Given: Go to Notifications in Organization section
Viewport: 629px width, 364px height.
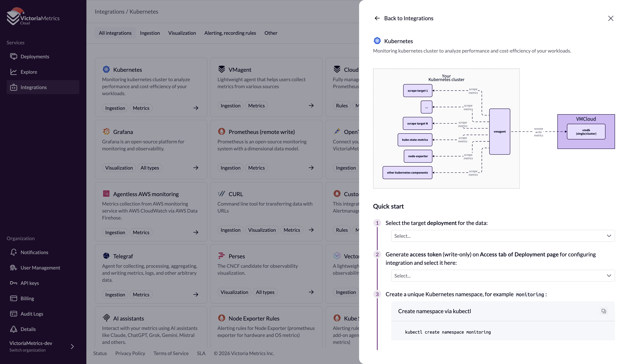Looking at the screenshot, I should pos(34,252).
